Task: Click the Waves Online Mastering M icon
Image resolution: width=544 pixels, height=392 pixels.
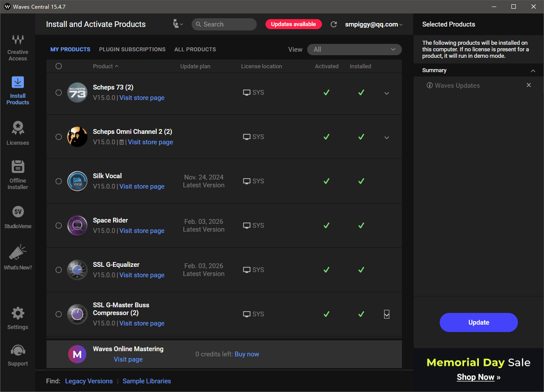Action: pos(77,354)
